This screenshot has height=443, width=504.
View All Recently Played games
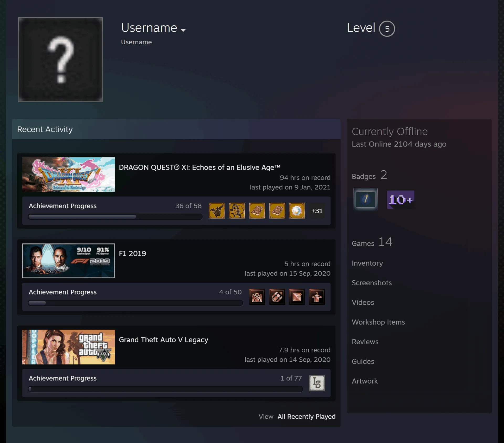306,416
